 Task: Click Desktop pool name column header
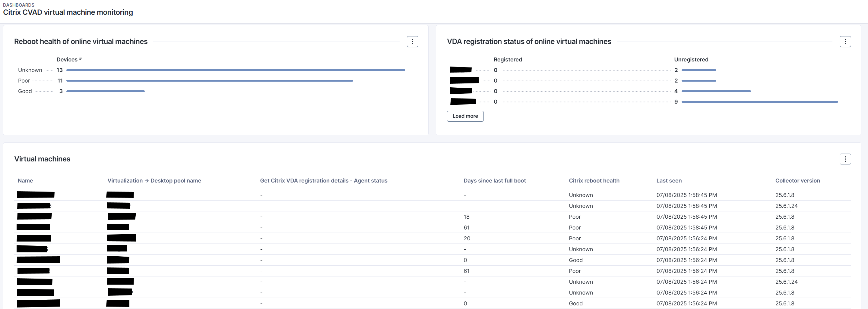pos(154,180)
